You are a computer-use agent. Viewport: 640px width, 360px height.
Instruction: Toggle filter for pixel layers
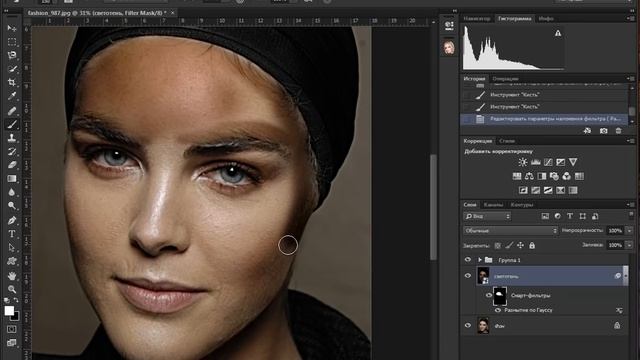coord(545,216)
